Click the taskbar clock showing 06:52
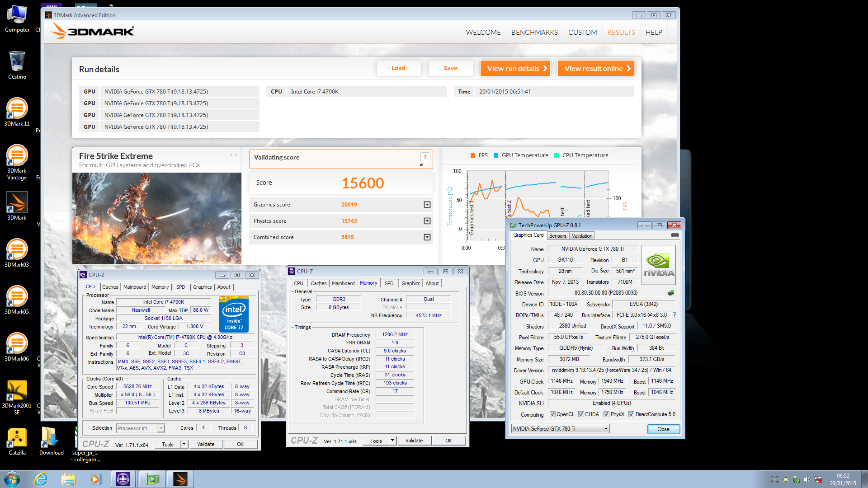 click(x=843, y=479)
